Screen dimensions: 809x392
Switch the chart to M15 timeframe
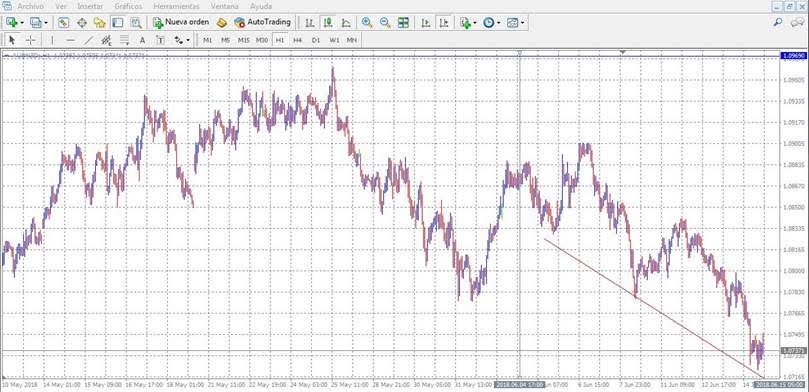pos(244,40)
